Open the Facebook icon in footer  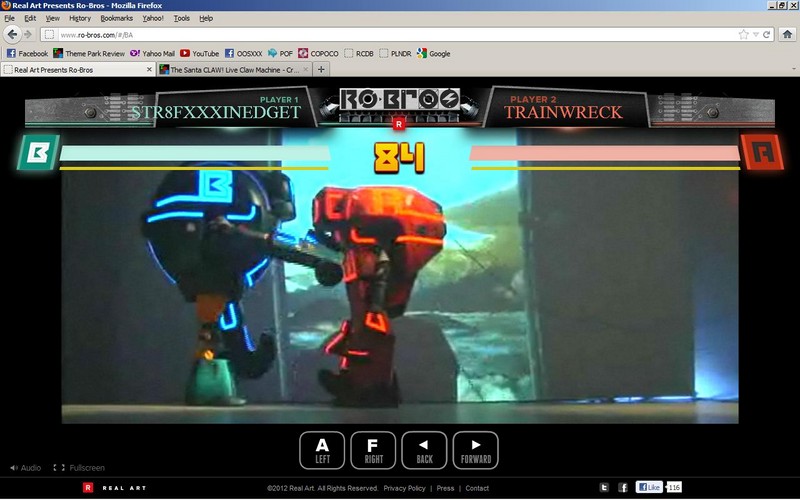(622, 488)
